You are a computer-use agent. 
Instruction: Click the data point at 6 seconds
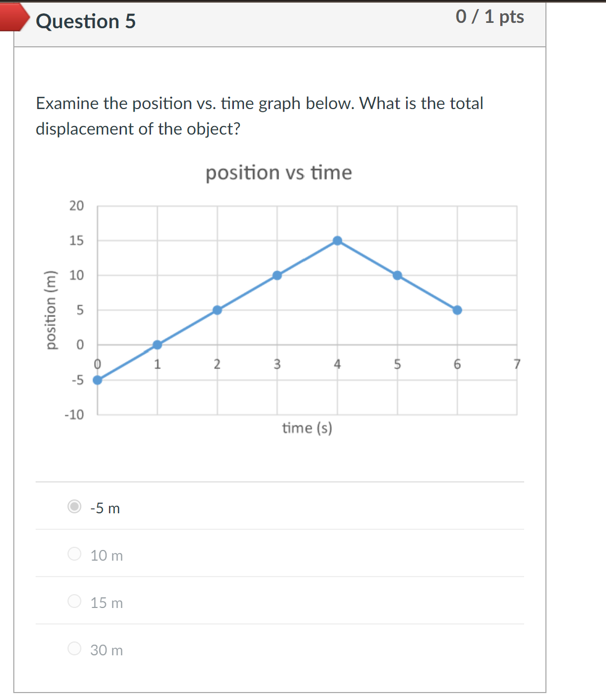[x=457, y=310]
